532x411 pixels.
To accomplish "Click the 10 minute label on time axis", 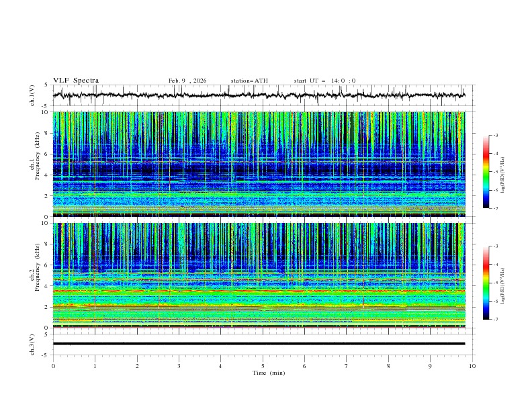I will tap(472, 366).
